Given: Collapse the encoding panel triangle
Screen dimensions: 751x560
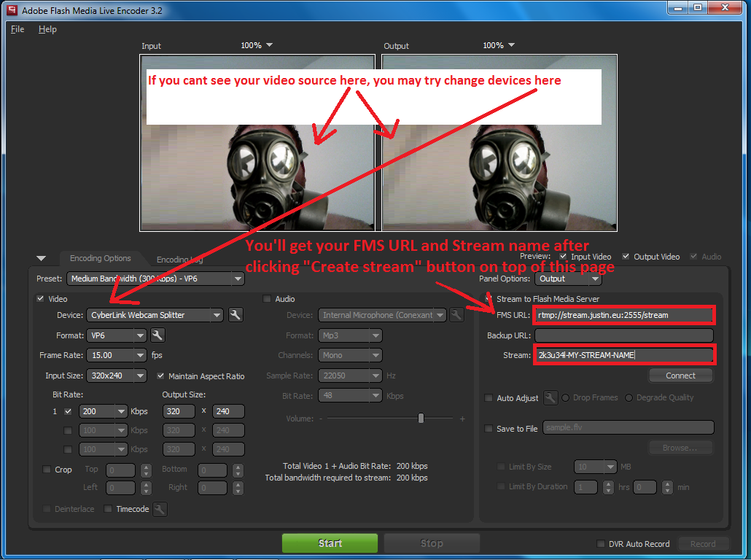Looking at the screenshot, I should [x=41, y=259].
